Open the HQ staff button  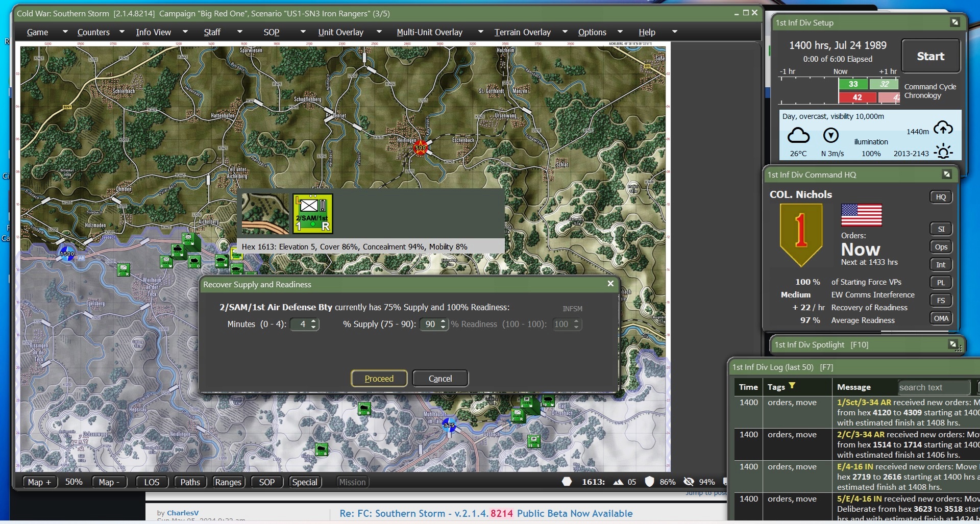[941, 197]
